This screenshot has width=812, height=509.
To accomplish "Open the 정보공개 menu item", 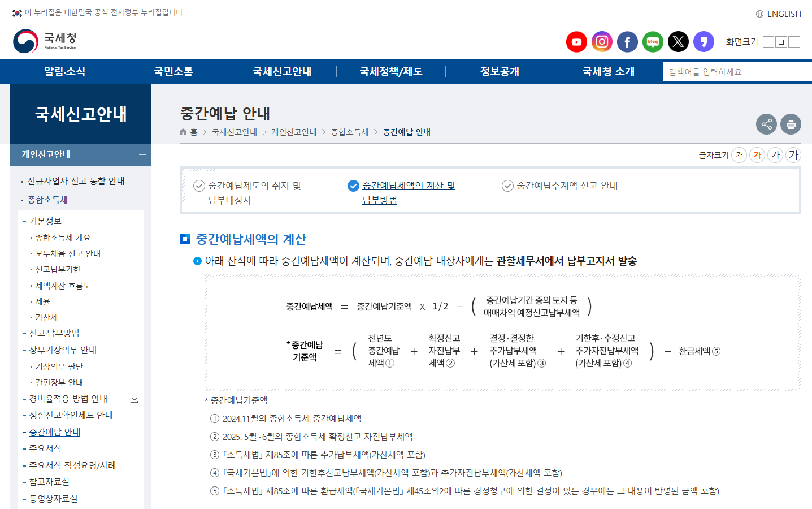I will point(499,71).
